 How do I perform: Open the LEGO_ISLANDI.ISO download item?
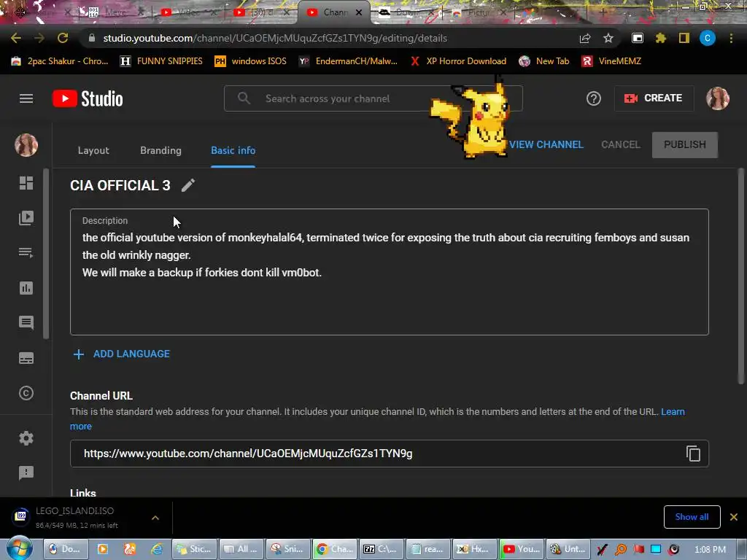point(75,518)
